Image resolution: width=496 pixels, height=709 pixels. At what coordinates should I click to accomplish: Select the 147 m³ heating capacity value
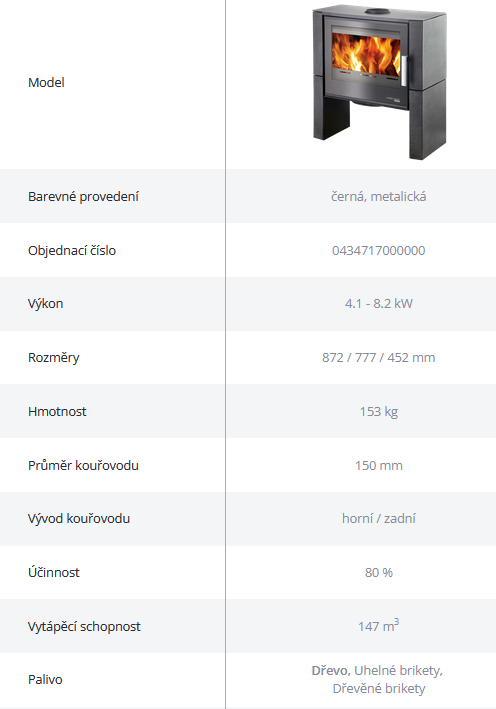[x=378, y=625]
